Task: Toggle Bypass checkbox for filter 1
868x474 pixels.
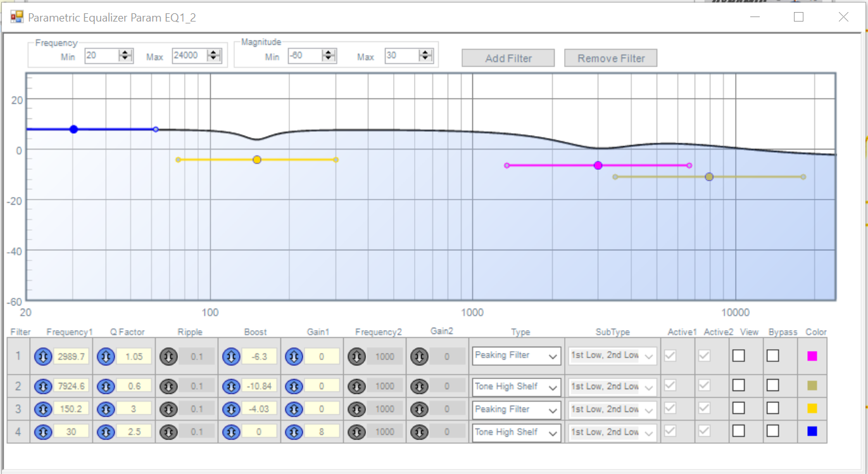Action: [x=773, y=356]
